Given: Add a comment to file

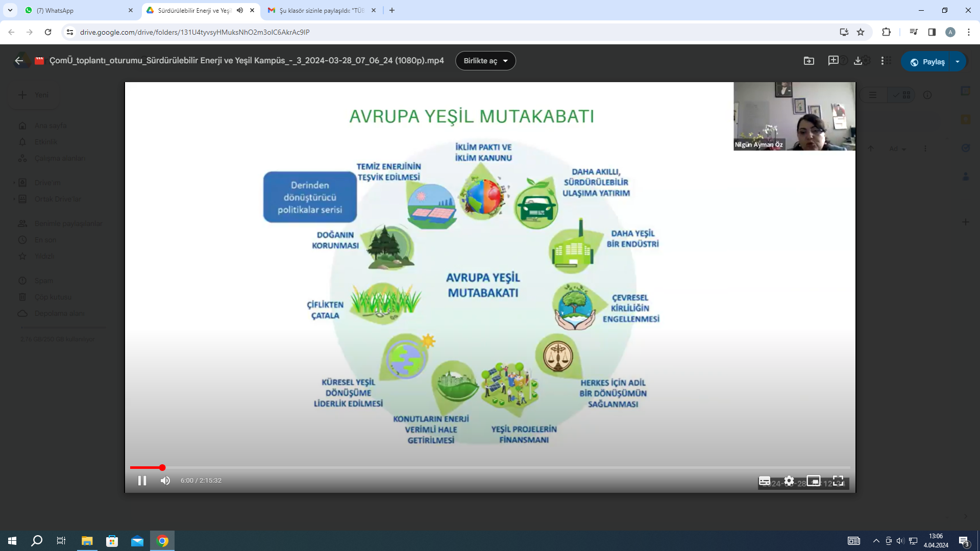Looking at the screenshot, I should click(x=834, y=61).
